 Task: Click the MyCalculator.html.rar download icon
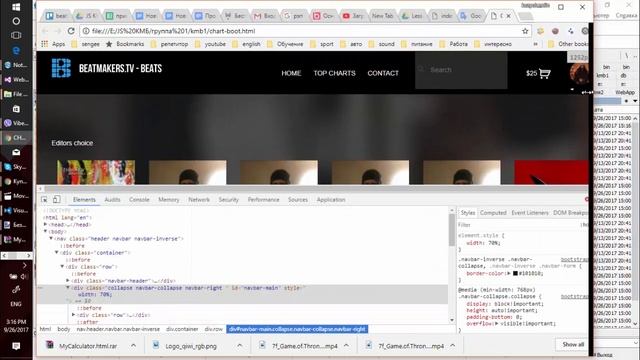50,345
